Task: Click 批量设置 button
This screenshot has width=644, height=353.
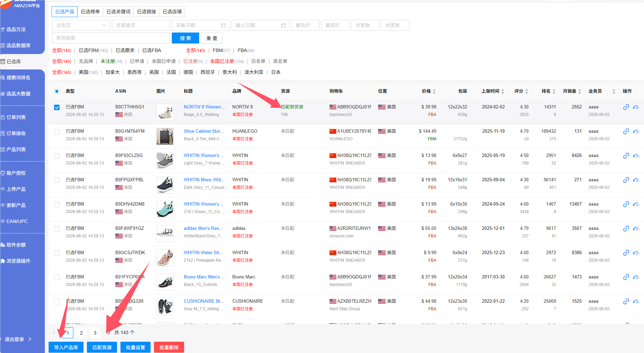Action: tap(136, 347)
